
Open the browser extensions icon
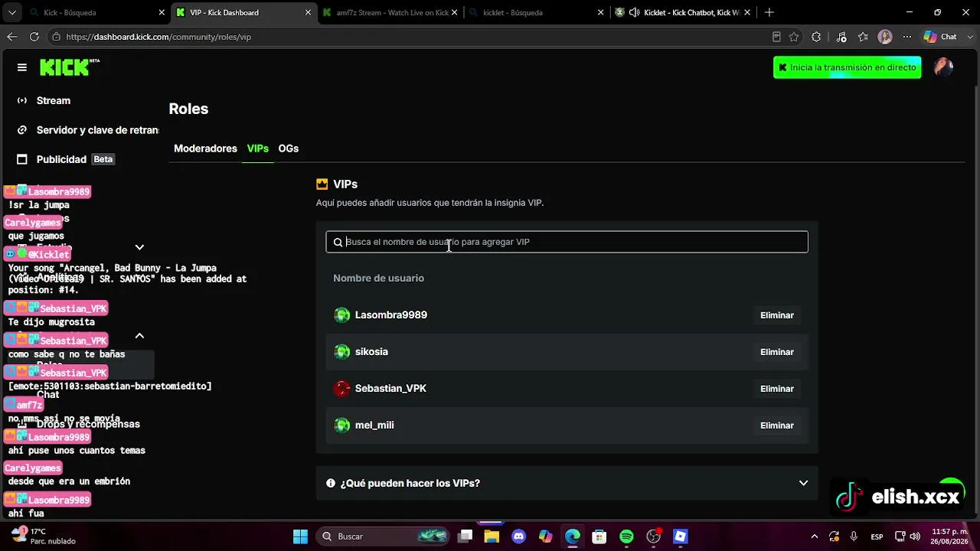(816, 37)
